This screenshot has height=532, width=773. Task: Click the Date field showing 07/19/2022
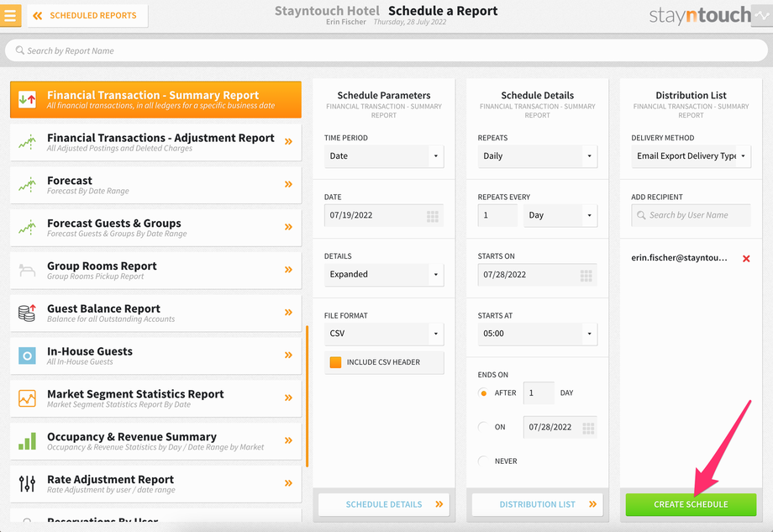tap(383, 215)
